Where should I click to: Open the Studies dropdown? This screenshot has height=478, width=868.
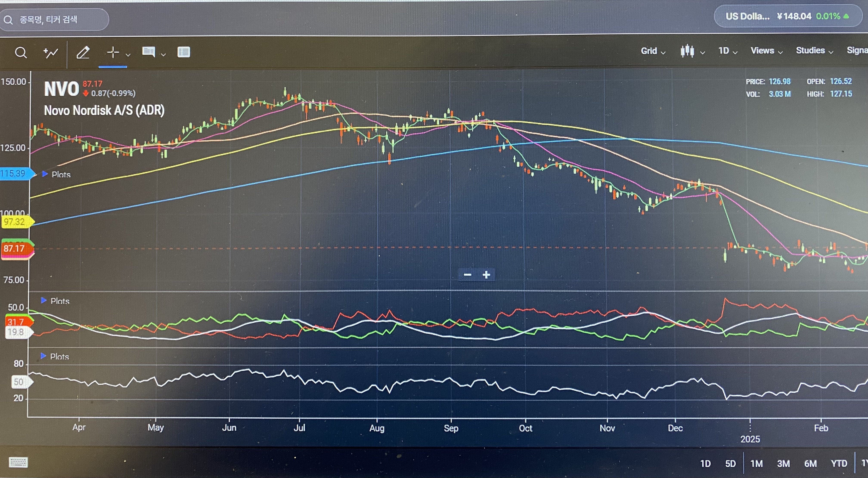click(814, 51)
